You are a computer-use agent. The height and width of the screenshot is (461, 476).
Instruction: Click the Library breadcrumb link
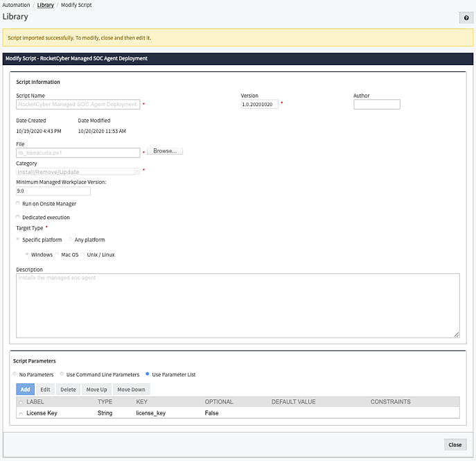(x=45, y=5)
